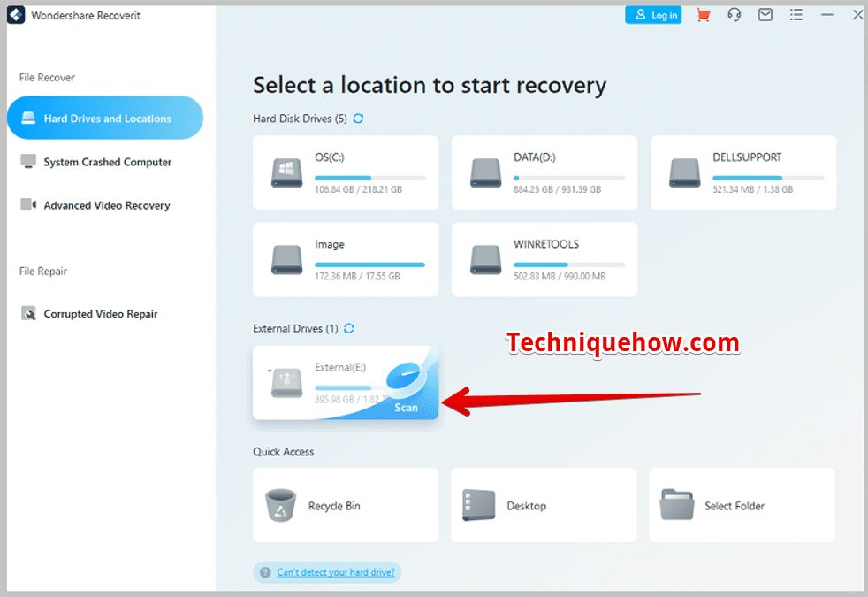Open the mail feedback icon
This screenshot has height=597, width=868.
(765, 15)
